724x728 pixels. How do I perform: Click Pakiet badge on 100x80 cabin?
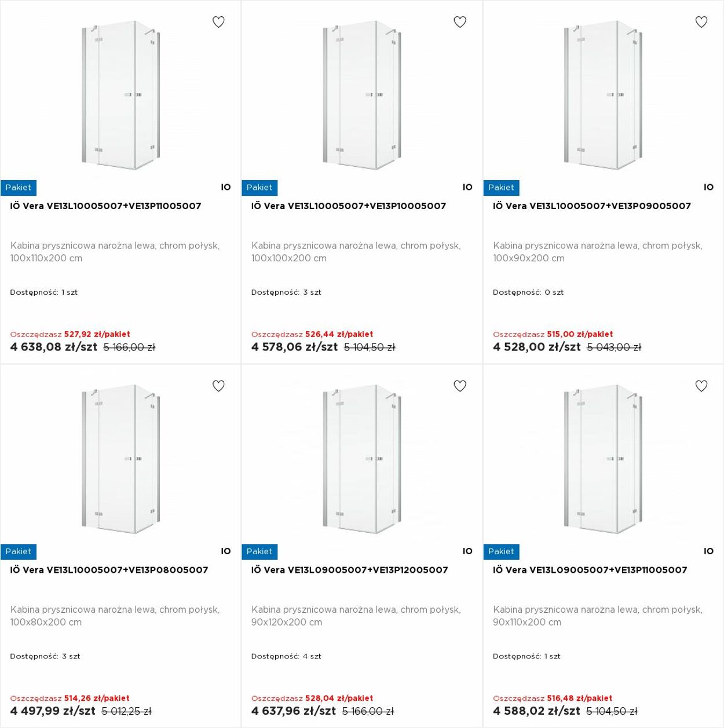tap(19, 551)
